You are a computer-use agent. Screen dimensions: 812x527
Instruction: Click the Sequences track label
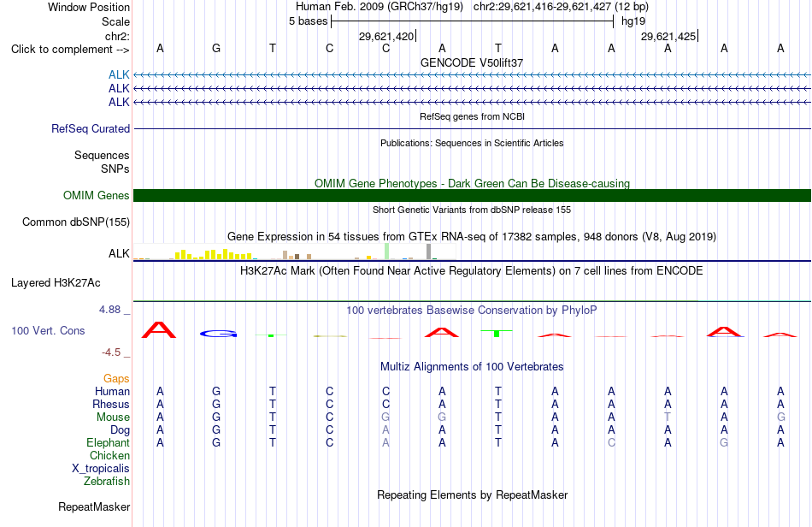[x=102, y=155]
